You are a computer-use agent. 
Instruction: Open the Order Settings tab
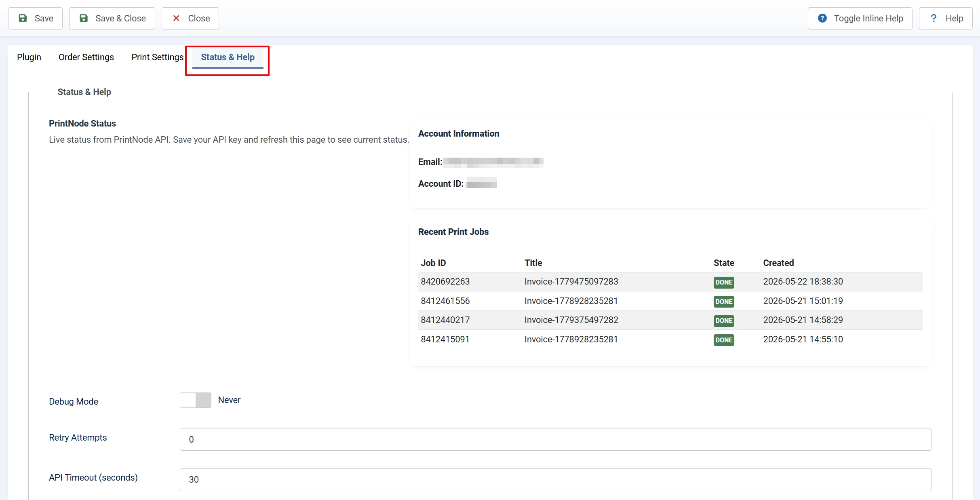[86, 57]
